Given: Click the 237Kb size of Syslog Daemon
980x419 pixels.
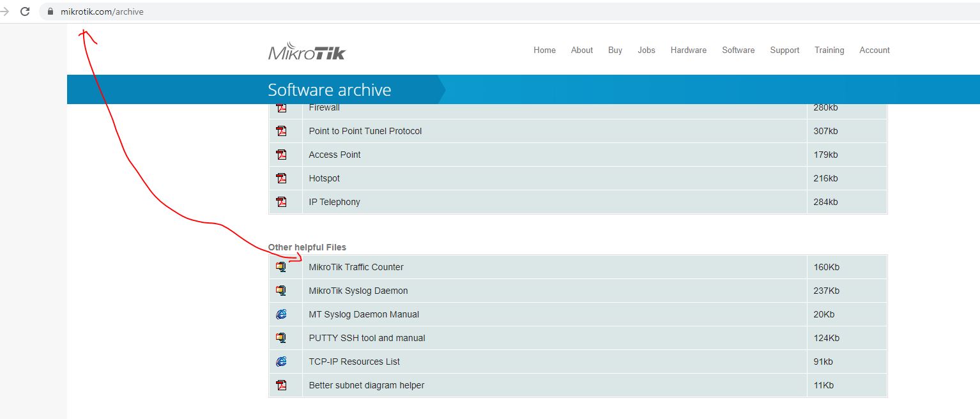Looking at the screenshot, I should click(x=826, y=291).
